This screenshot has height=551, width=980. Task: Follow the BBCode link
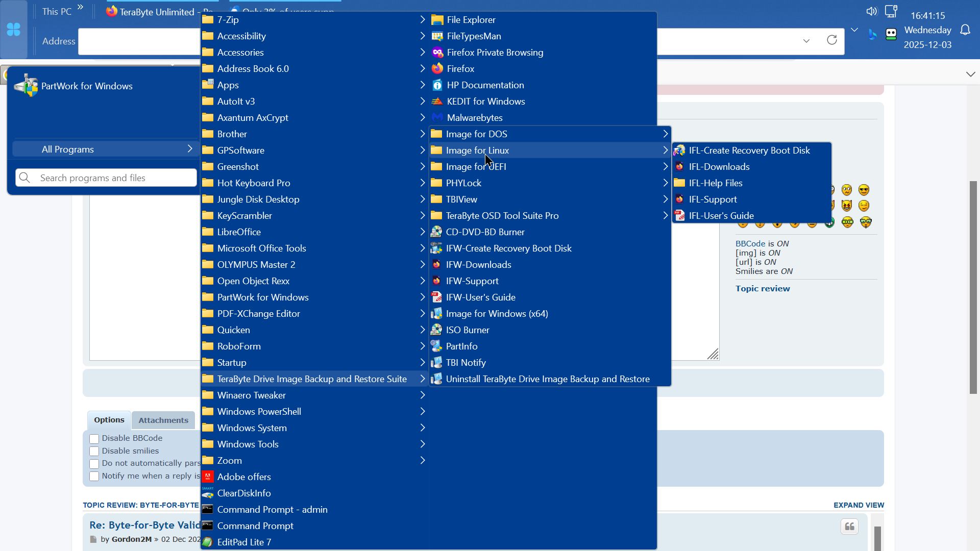(x=750, y=244)
